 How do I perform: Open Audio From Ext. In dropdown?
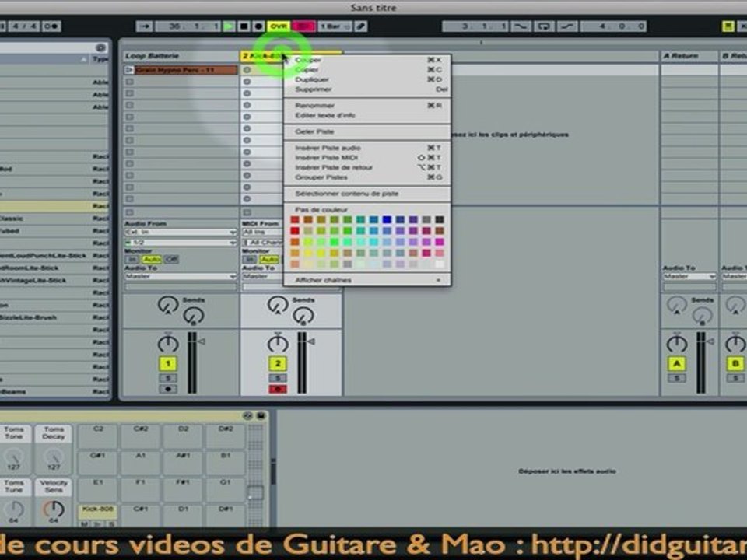pos(181,233)
